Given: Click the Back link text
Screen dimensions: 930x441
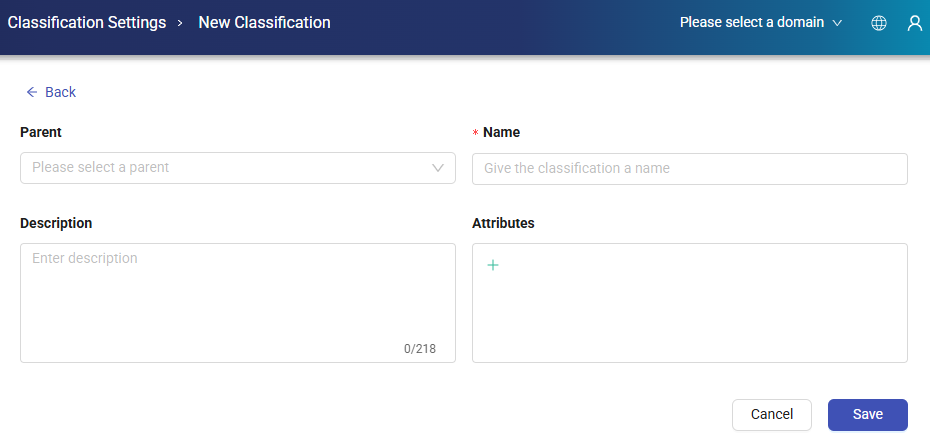Looking at the screenshot, I should (x=60, y=92).
